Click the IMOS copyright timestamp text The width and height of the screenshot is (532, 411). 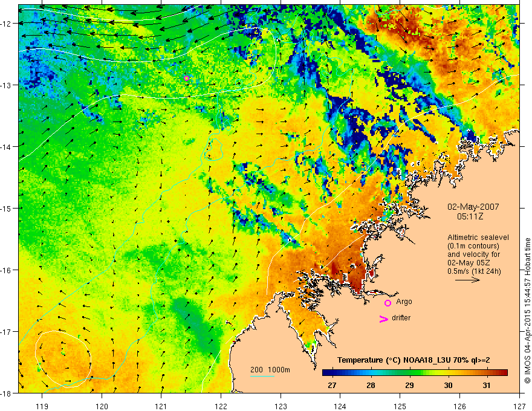pyautogui.click(x=527, y=311)
